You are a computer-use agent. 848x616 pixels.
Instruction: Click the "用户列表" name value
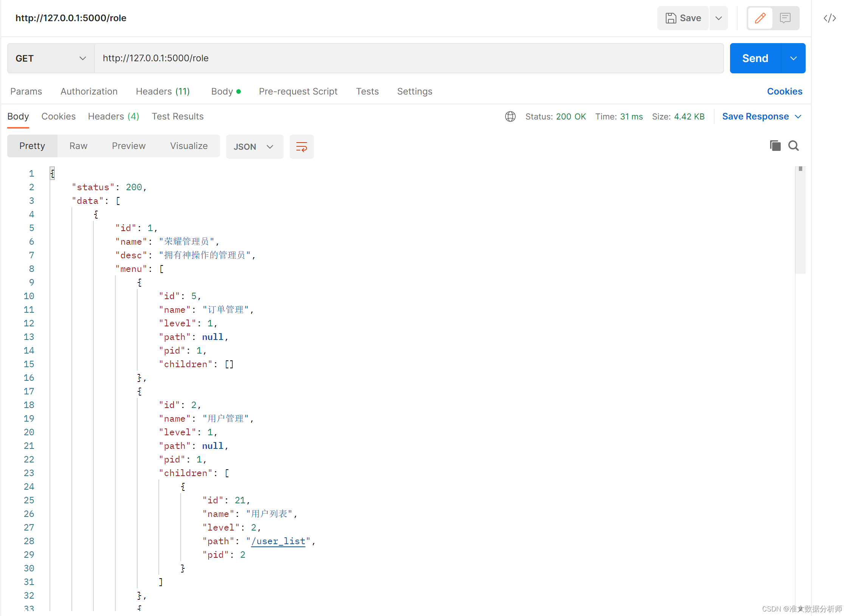coord(269,514)
